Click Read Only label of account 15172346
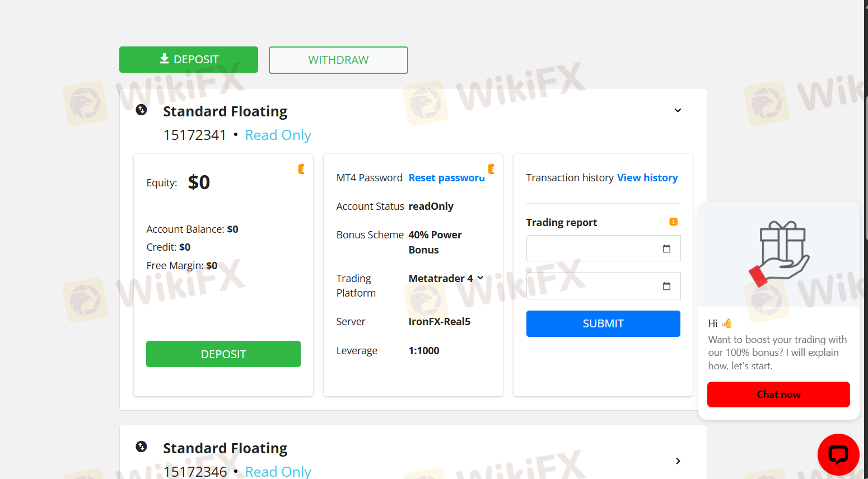 (278, 472)
